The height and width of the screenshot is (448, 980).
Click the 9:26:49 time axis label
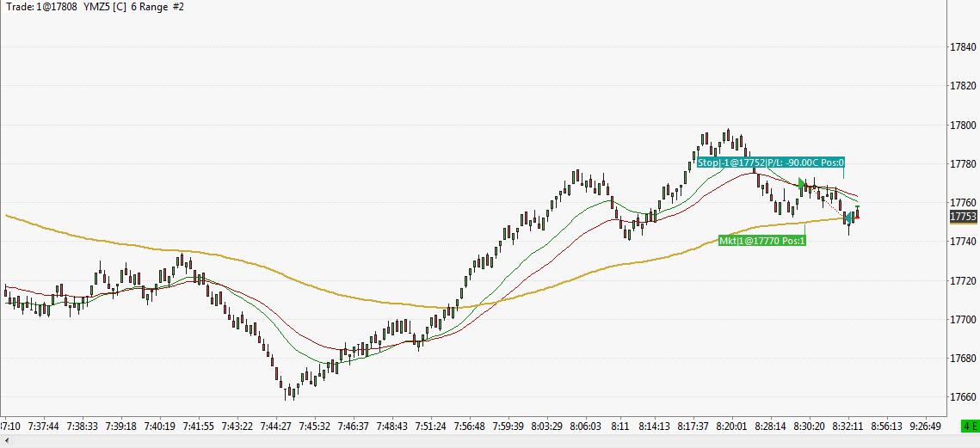click(925, 427)
